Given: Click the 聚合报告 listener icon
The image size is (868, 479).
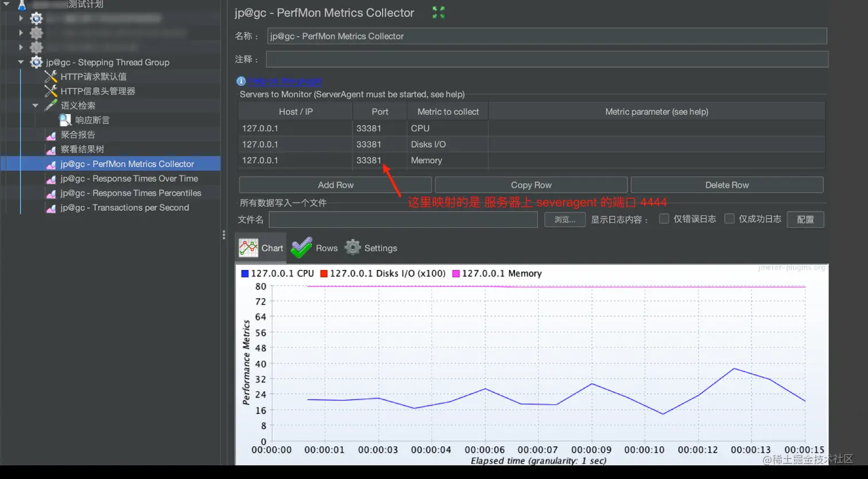Looking at the screenshot, I should coord(51,135).
